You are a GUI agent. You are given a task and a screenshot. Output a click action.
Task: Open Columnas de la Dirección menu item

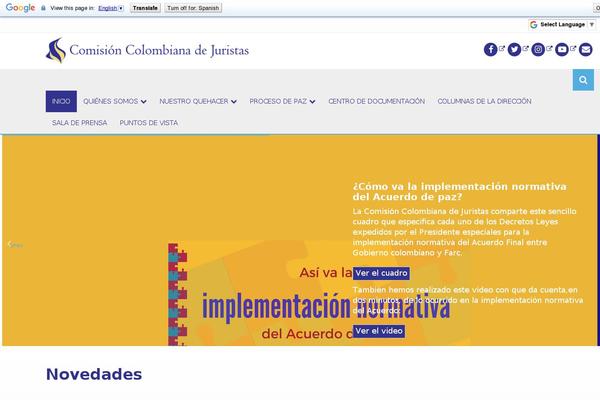(484, 101)
